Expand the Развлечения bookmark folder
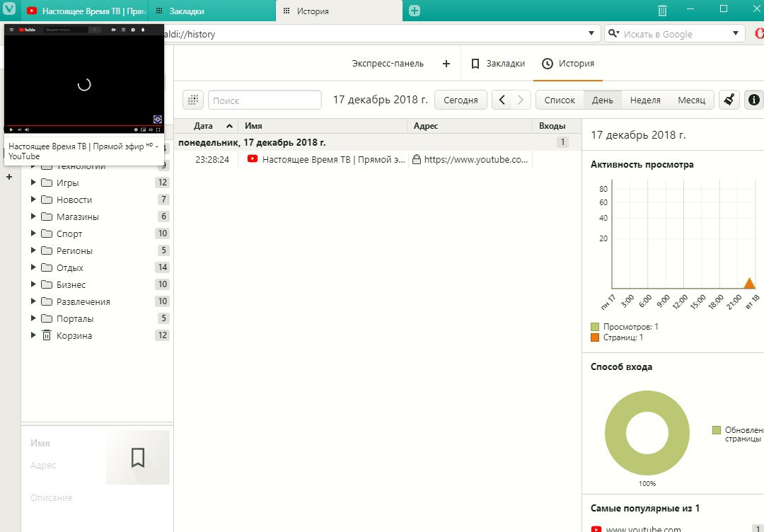Image resolution: width=764 pixels, height=532 pixels. [x=33, y=301]
